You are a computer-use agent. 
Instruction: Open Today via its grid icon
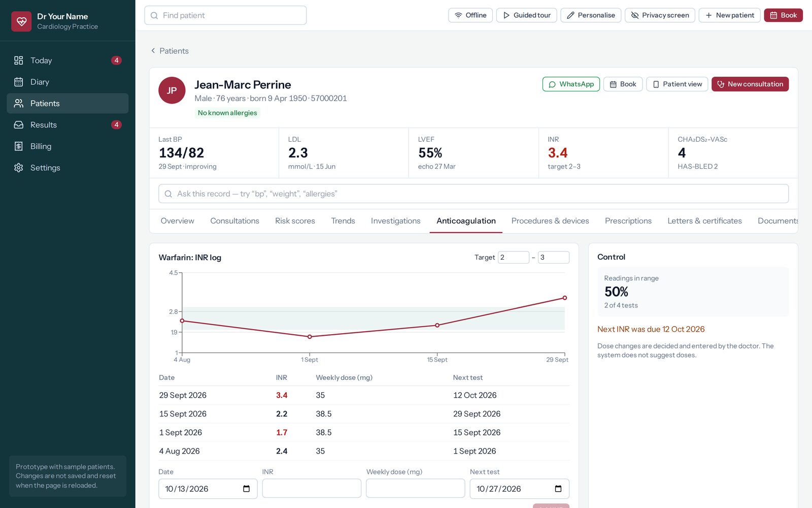(x=19, y=60)
